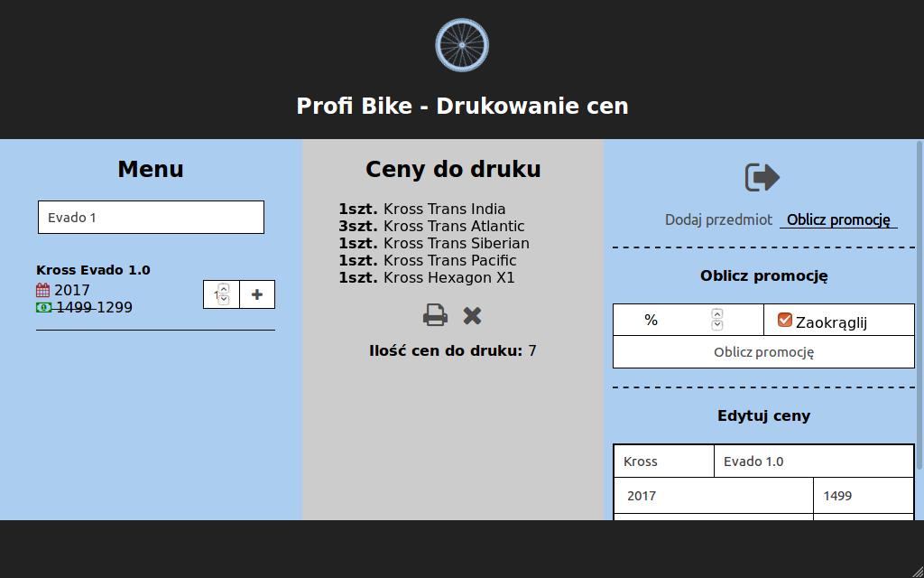This screenshot has width=924, height=578.
Task: Select Kross Hexagon X1 entry
Action: [427, 278]
